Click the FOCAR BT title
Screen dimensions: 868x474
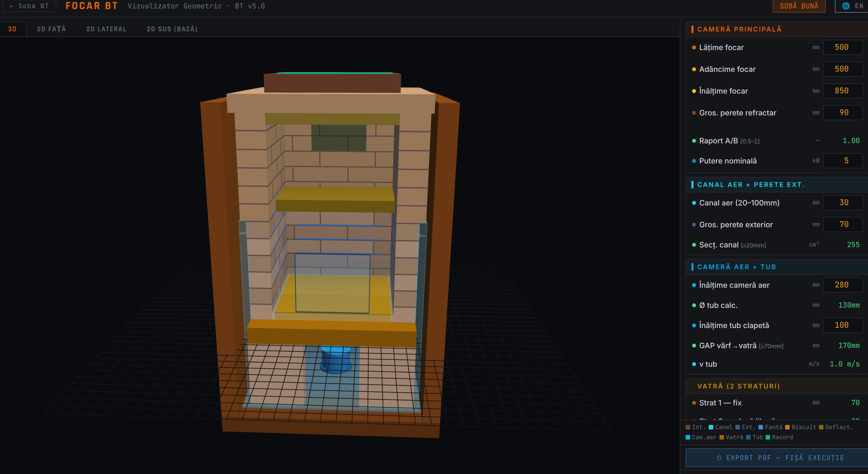coord(92,6)
